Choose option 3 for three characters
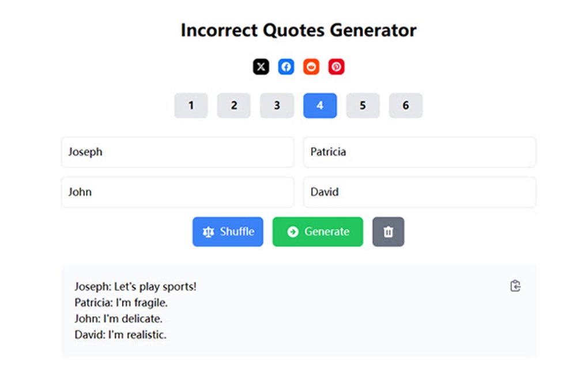The width and height of the screenshot is (588, 368). click(x=277, y=106)
